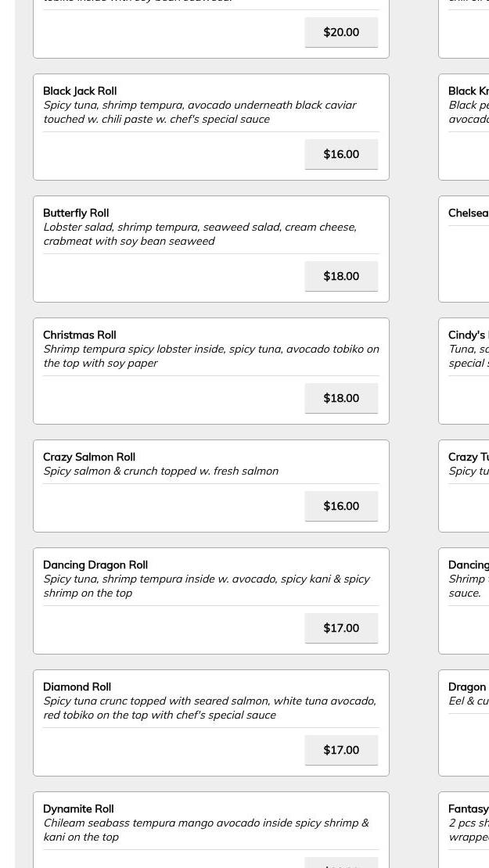489x868 pixels.
Task: Select the Diamond Roll title
Action: click(x=77, y=687)
